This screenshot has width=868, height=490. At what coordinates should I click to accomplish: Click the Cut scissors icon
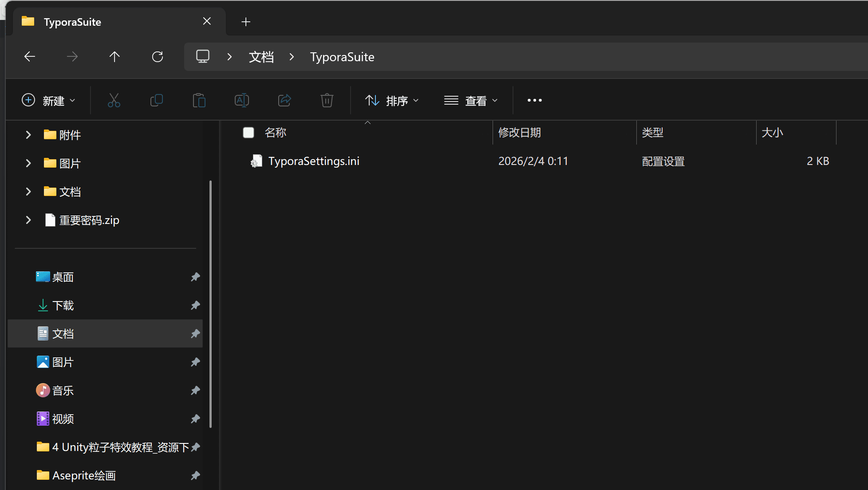pos(114,101)
